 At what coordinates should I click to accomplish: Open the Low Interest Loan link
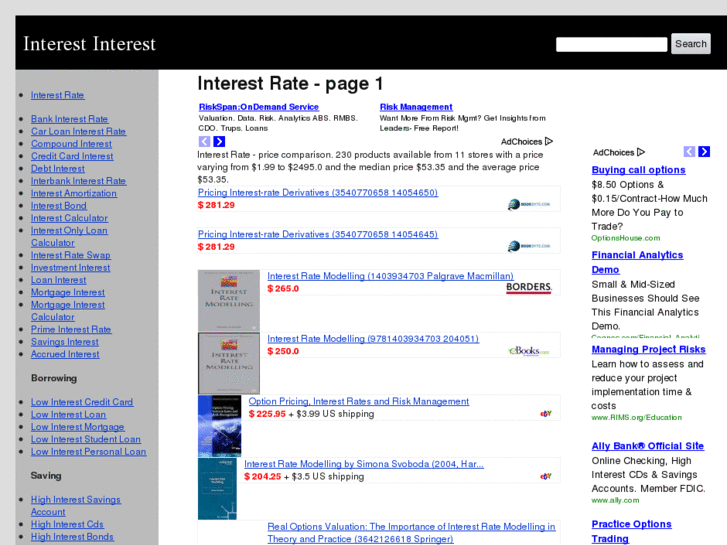68,415
